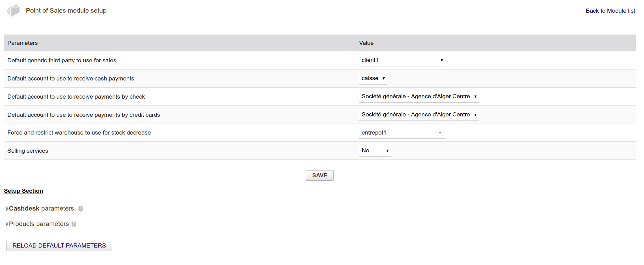
Task: Open the Cashdesk parameters text link
Action: pos(42,209)
